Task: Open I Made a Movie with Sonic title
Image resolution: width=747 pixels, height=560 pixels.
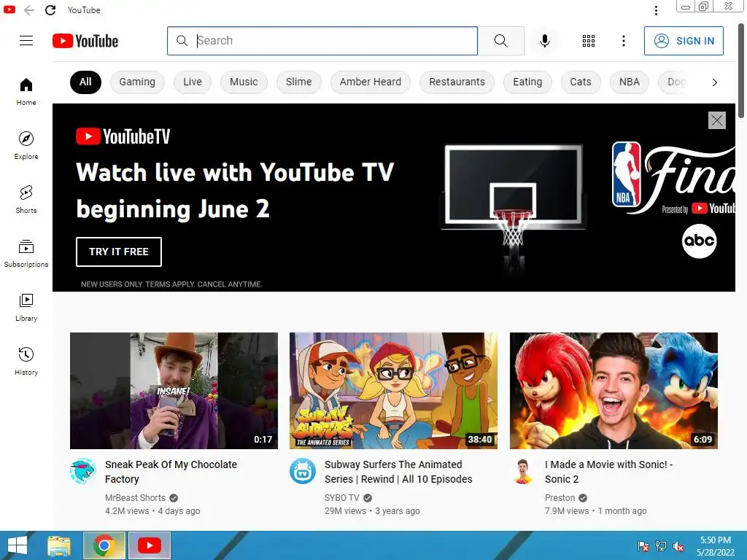Action: [609, 472]
